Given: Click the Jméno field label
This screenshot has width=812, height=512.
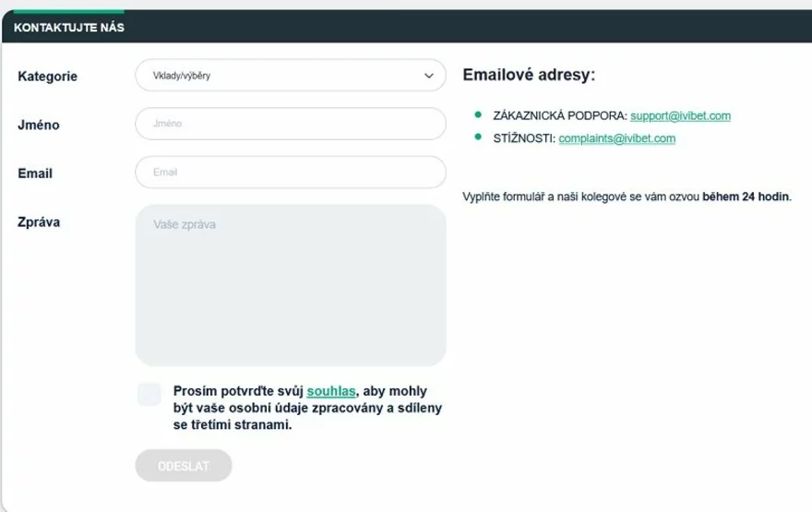Looking at the screenshot, I should click(39, 125).
